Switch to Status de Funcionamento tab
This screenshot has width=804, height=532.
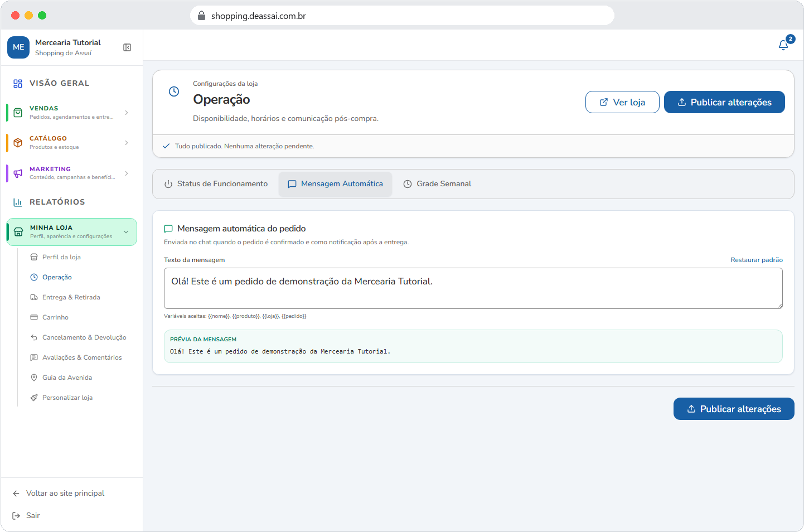pyautogui.click(x=216, y=184)
